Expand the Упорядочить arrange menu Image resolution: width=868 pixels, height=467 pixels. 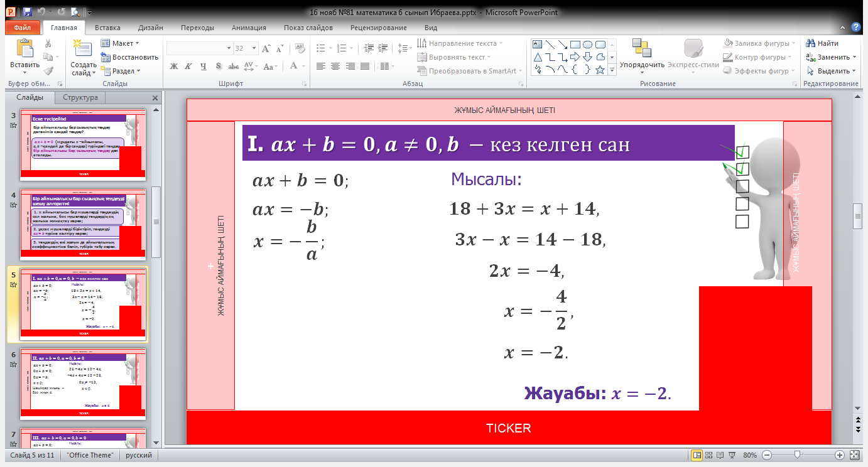point(642,55)
